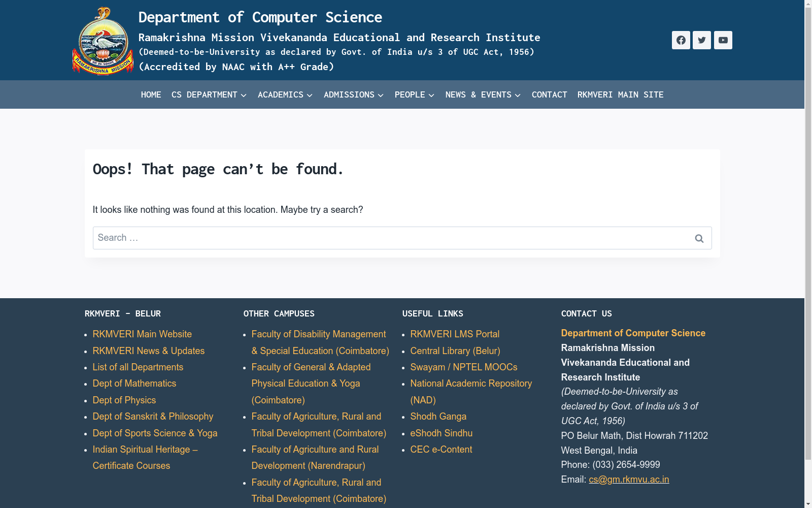Click the cs@gm.rkmvu.ac.in email link
The width and height of the screenshot is (812, 508).
pos(629,480)
